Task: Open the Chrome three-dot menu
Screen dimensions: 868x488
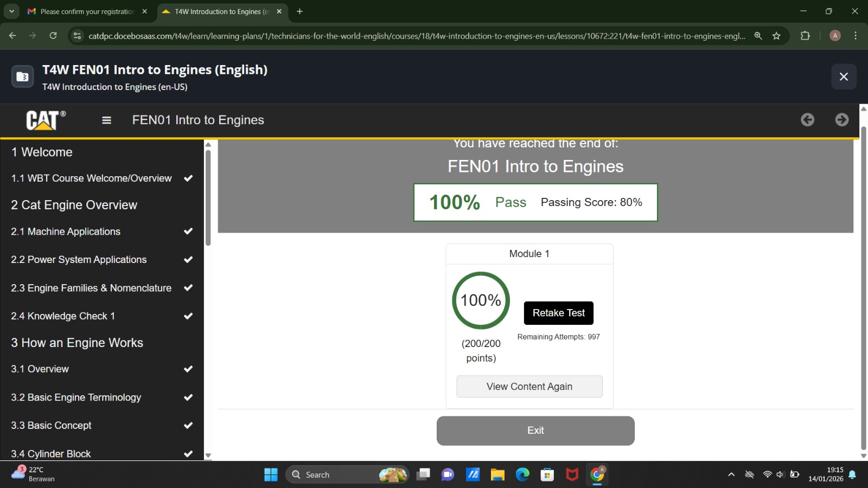Action: click(856, 36)
